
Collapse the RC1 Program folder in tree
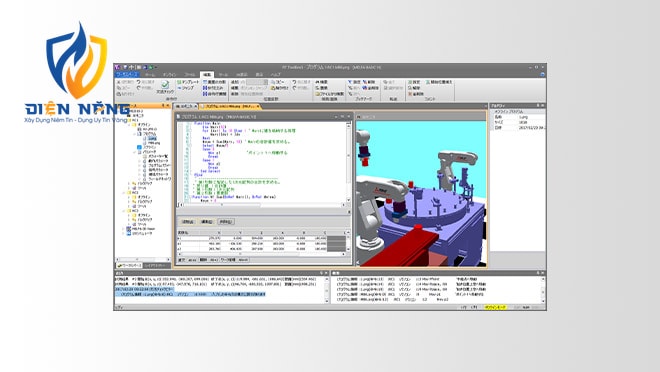click(134, 134)
